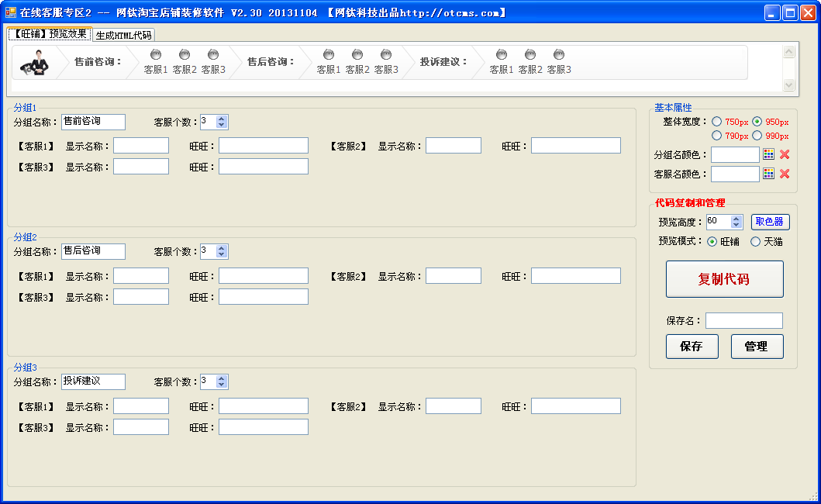Screen dimensions: 821x504
Task: Open the color palette for 客服名颜色
Action: coord(768,174)
